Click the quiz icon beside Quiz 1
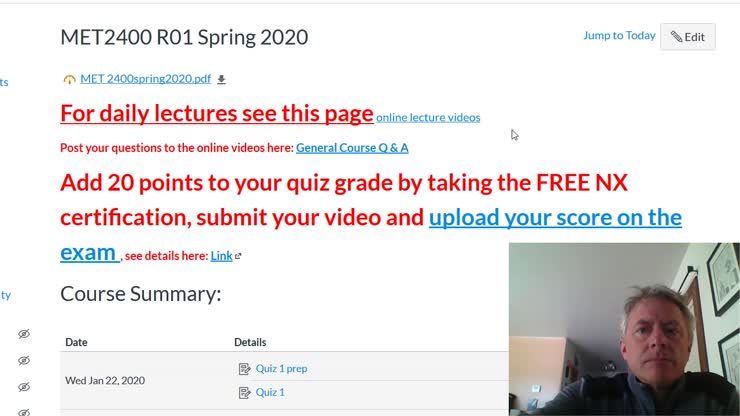Screen dimensions: 740x416 tap(244, 393)
